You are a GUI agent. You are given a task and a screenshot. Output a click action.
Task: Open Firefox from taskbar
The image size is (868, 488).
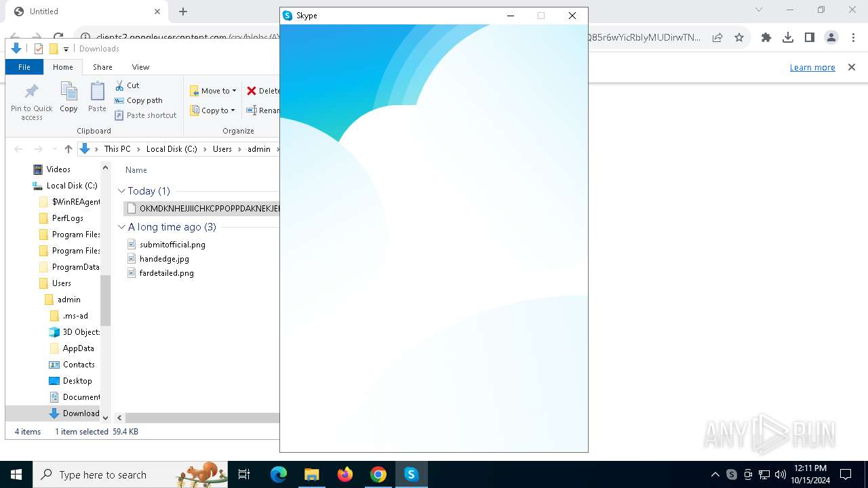[345, 474]
